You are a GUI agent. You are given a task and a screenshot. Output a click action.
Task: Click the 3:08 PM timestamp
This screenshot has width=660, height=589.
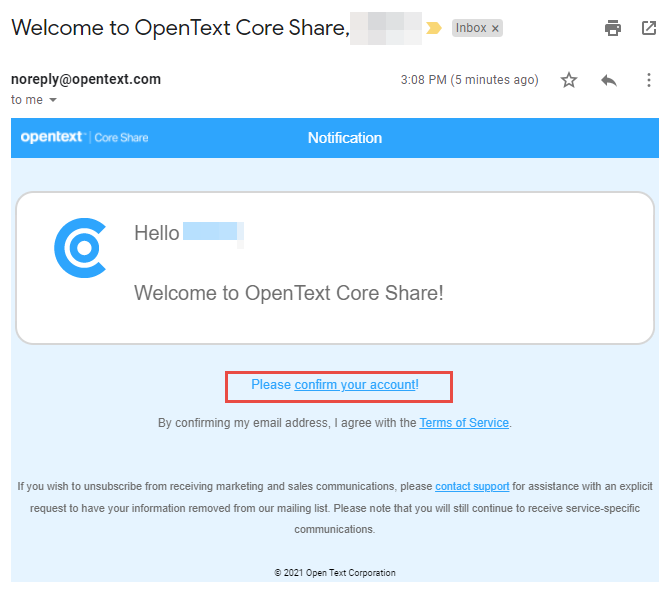(469, 80)
